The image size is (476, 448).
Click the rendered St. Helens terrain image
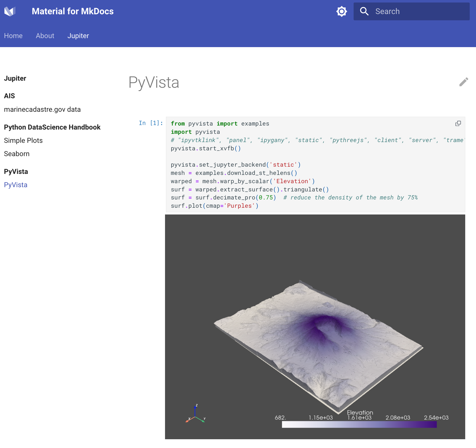click(x=315, y=327)
